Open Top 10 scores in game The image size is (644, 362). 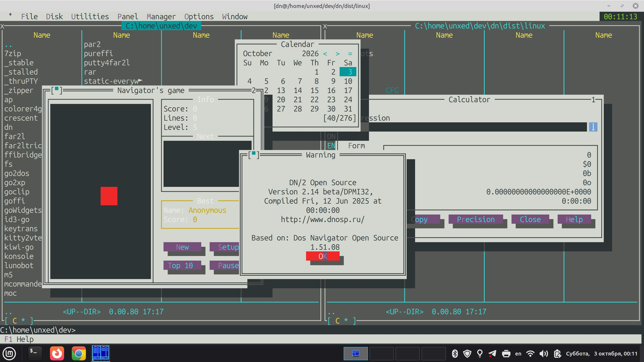[x=182, y=265]
